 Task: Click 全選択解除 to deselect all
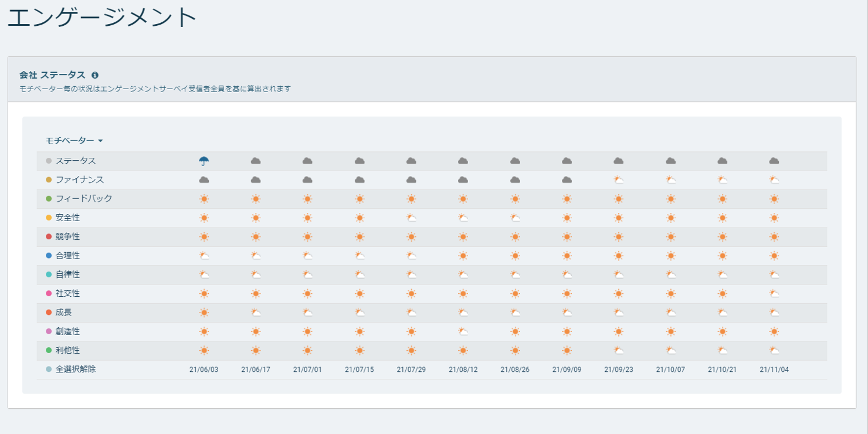click(x=71, y=369)
